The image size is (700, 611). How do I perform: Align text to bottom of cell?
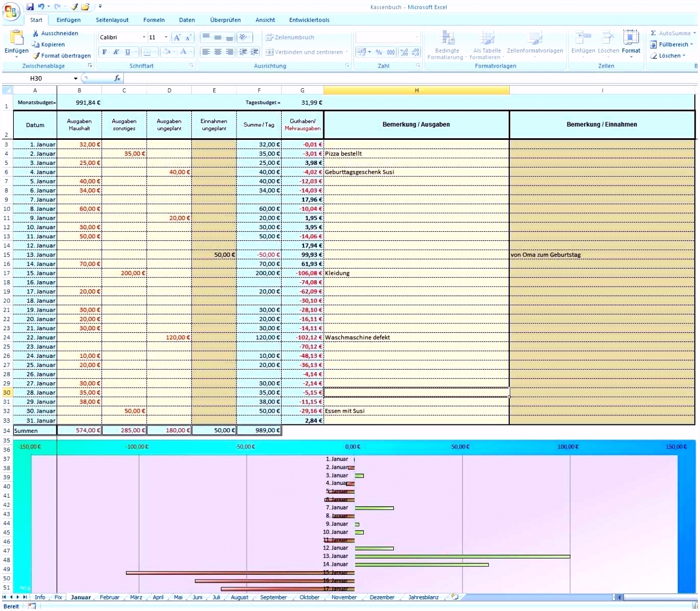230,37
